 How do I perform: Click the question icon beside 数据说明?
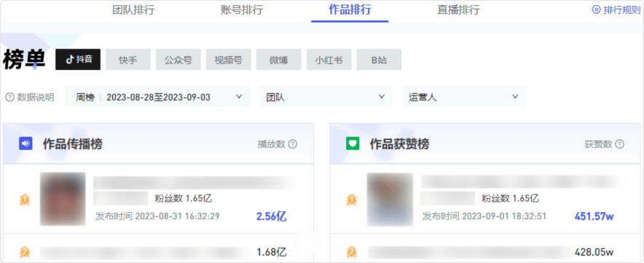[9, 98]
